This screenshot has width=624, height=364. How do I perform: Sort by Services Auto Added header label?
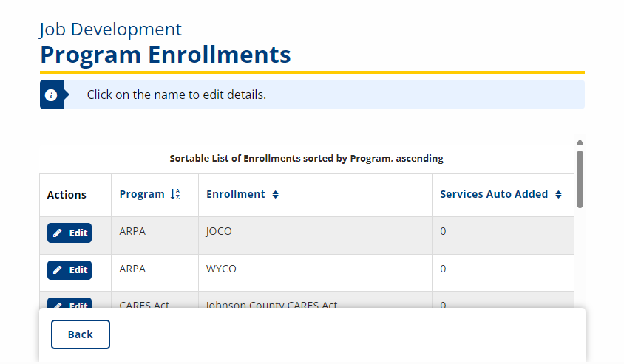click(494, 194)
